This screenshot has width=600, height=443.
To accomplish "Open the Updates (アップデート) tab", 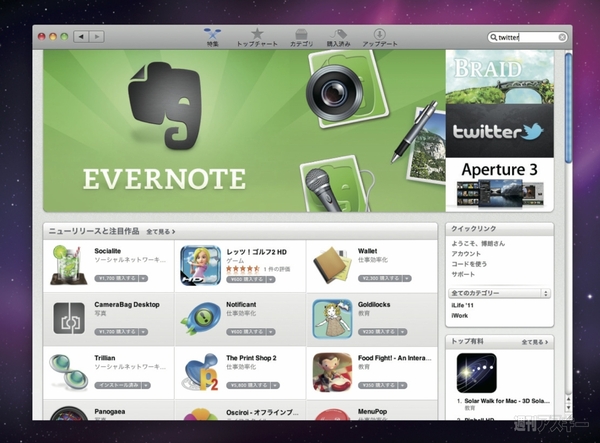I will pyautogui.click(x=380, y=37).
